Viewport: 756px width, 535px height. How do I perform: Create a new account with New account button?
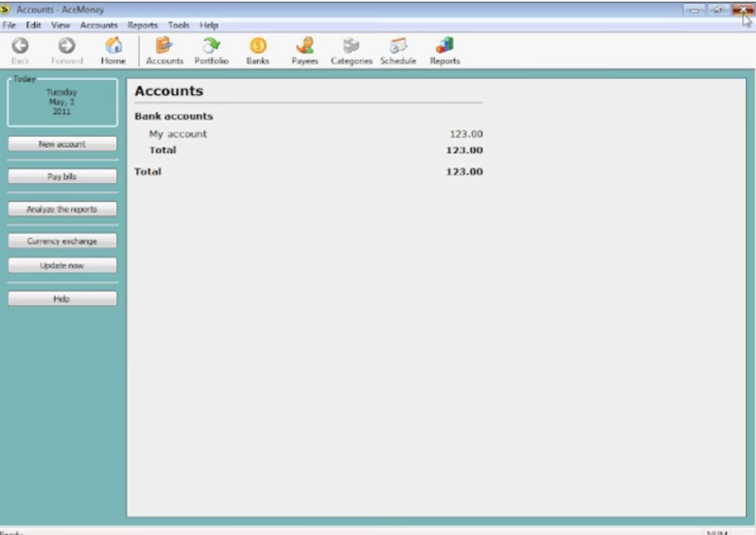click(61, 144)
